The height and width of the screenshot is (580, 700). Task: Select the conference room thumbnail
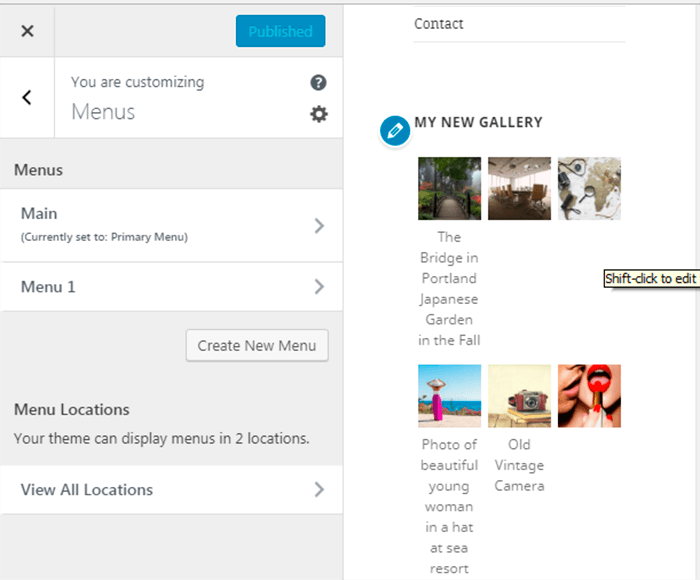pos(519,188)
